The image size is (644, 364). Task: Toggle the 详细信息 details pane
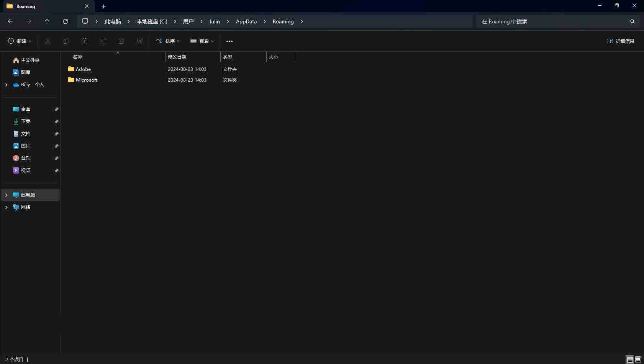(x=621, y=41)
